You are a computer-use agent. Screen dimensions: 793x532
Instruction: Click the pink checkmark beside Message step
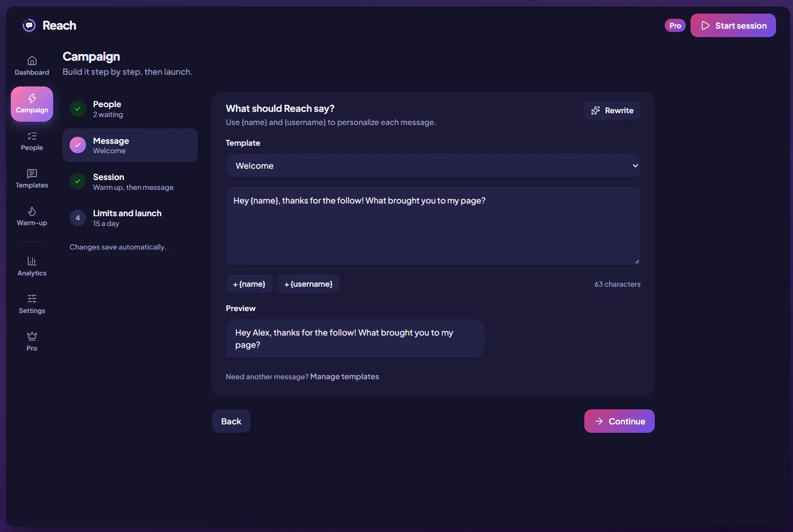tap(78, 145)
